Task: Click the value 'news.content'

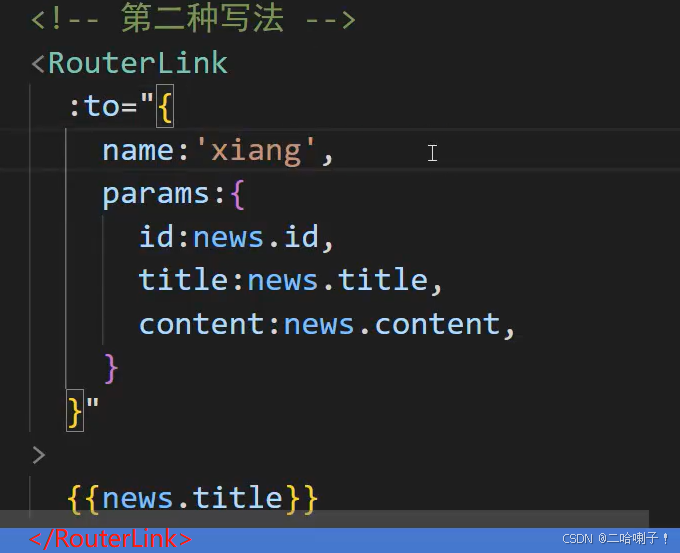Action: (392, 324)
